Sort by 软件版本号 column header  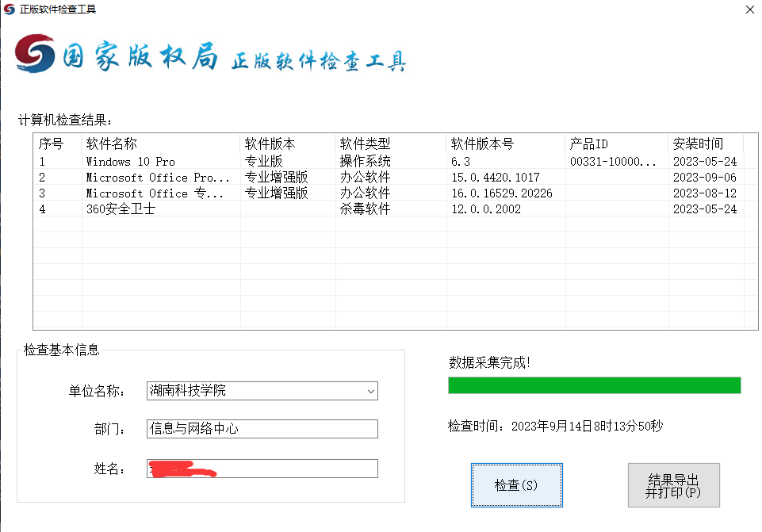[x=506, y=144]
